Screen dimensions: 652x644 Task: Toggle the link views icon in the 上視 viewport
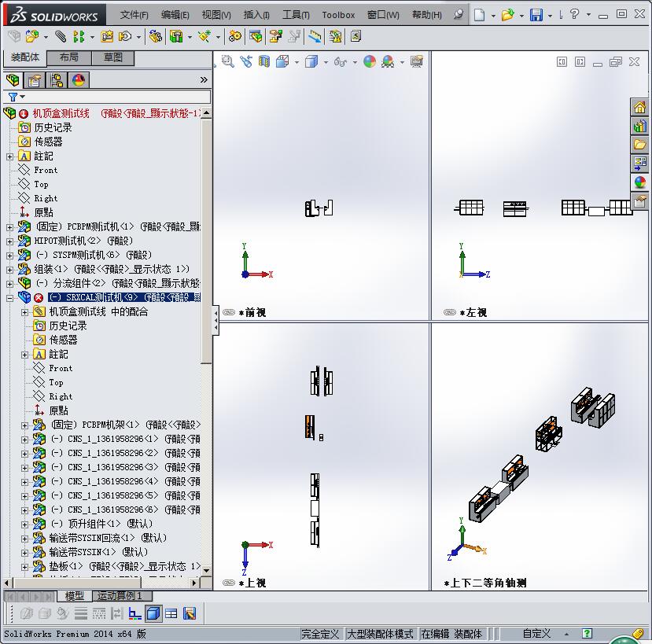229,583
